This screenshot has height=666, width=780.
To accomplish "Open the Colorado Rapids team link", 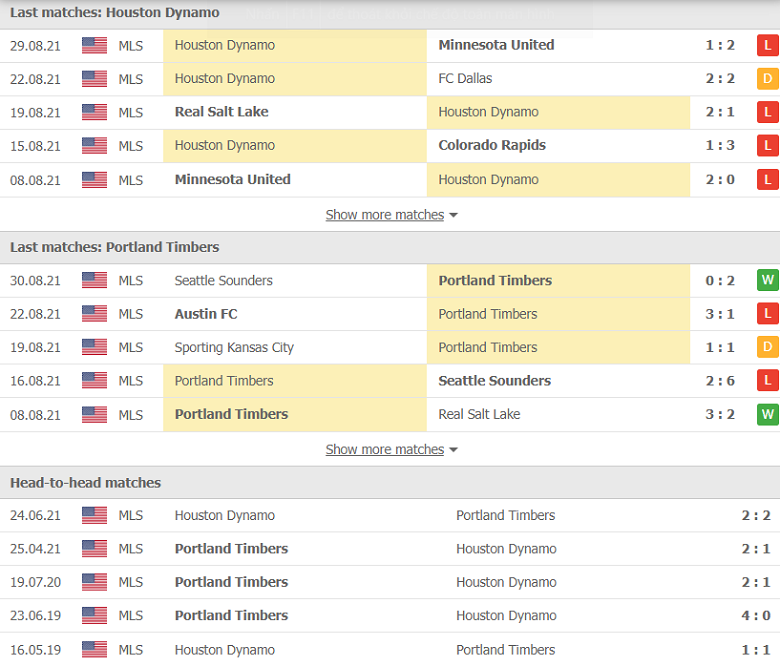I will (491, 145).
